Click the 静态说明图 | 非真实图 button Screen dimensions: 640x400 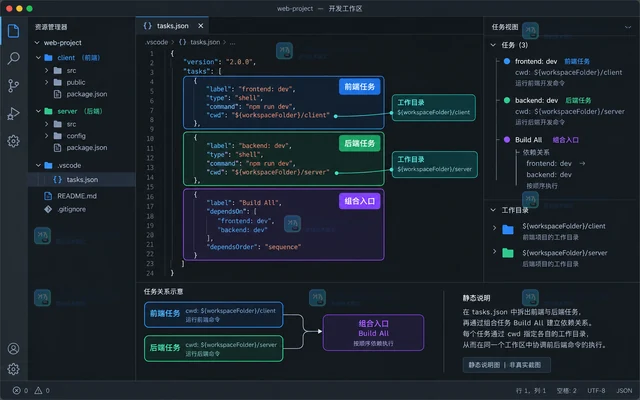(x=506, y=365)
